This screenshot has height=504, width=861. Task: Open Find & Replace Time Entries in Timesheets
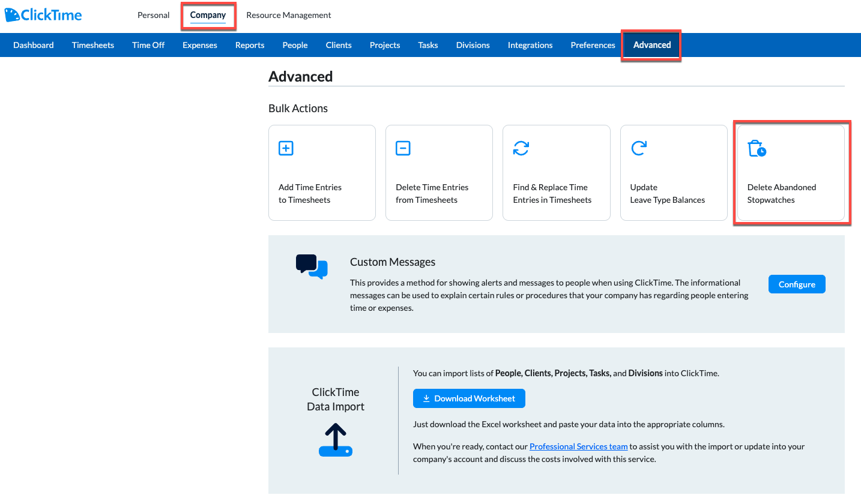tap(557, 173)
